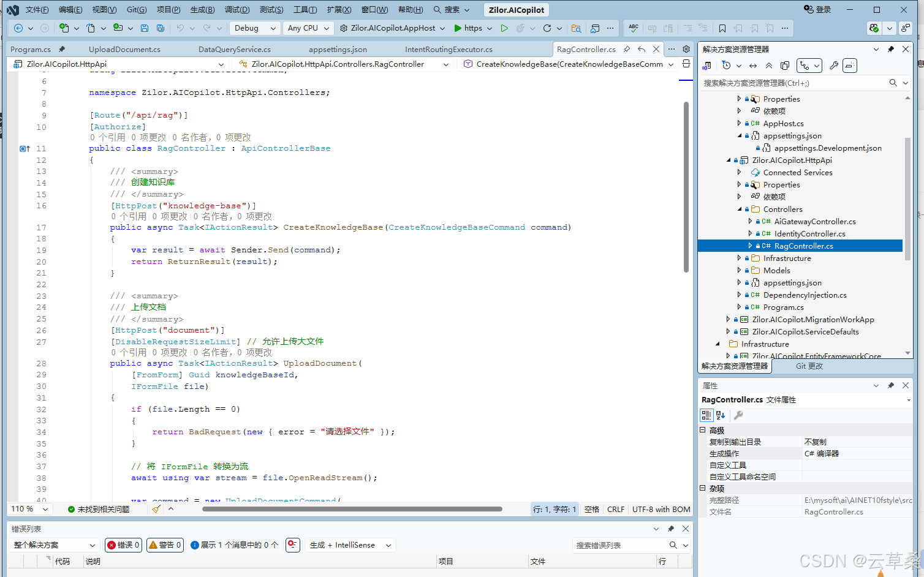
Task: Open the Any CPU platform dropdown
Action: point(308,28)
